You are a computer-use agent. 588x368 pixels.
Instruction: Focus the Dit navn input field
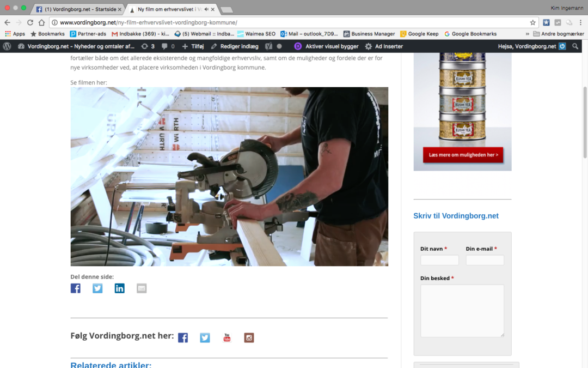coord(439,260)
